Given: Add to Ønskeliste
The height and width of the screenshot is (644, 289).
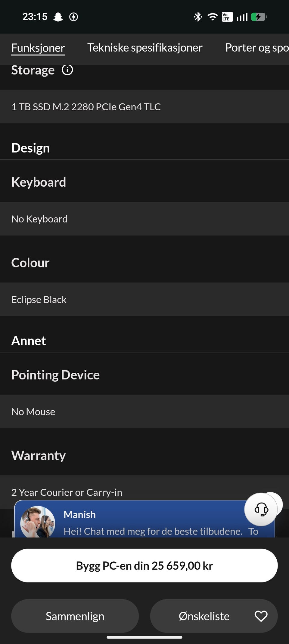Looking at the screenshot, I should tap(204, 616).
